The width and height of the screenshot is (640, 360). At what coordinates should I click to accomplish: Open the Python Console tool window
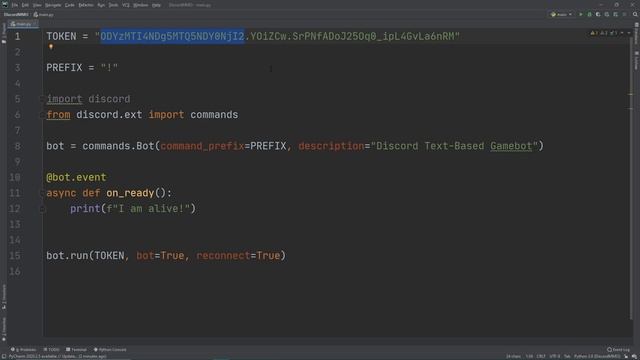coord(110,349)
